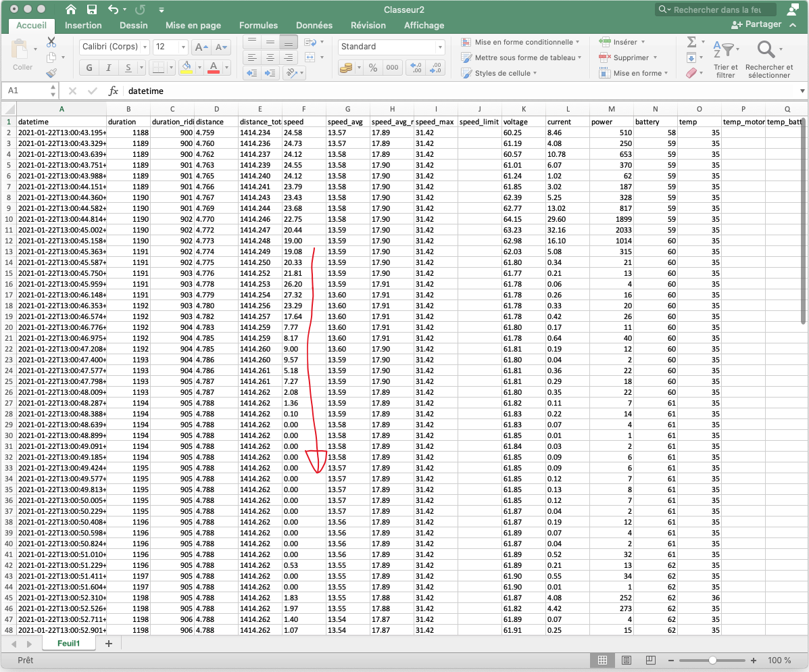Viewport: 809px width, 672px height.
Task: Toggle bold G formatting
Action: tap(89, 68)
